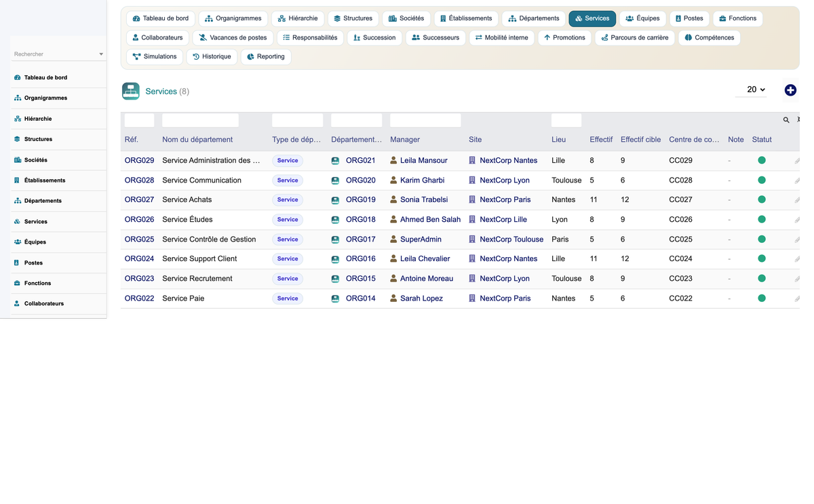Click the Réf. column filter field
The height and width of the screenshot is (504, 814).
pos(139,120)
